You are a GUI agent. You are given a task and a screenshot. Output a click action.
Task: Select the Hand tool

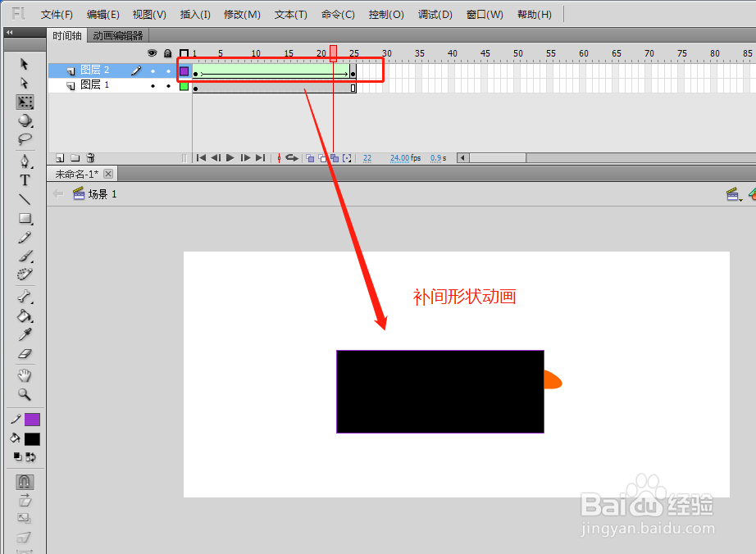tap(25, 375)
